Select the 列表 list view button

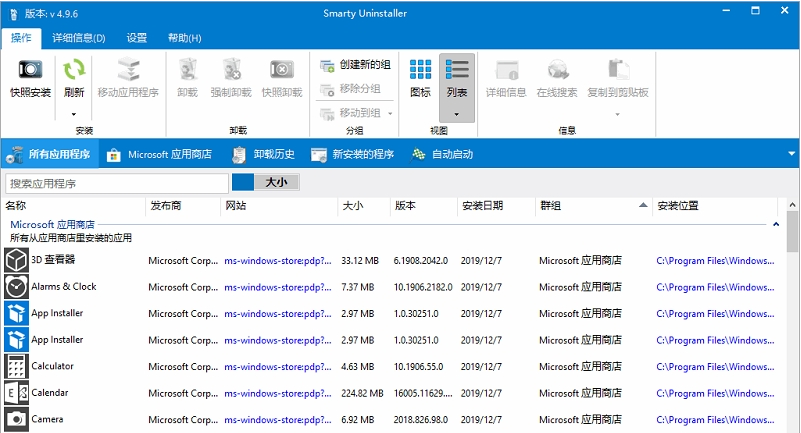point(457,70)
